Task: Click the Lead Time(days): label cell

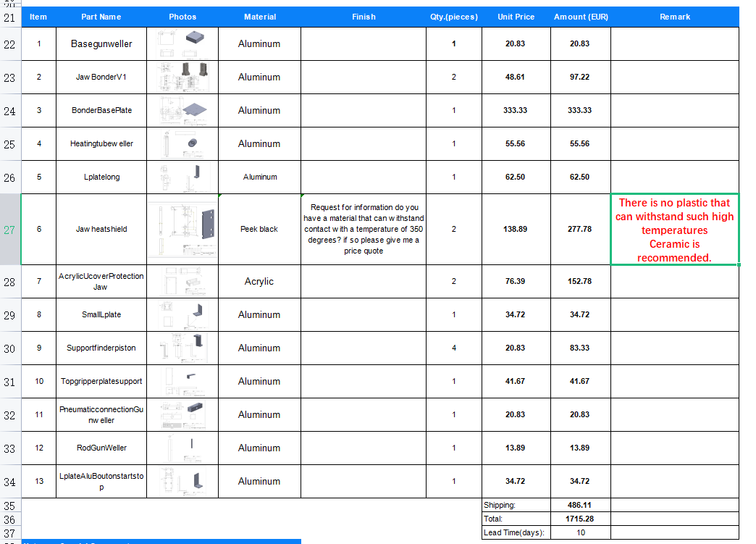Action: tap(516, 532)
